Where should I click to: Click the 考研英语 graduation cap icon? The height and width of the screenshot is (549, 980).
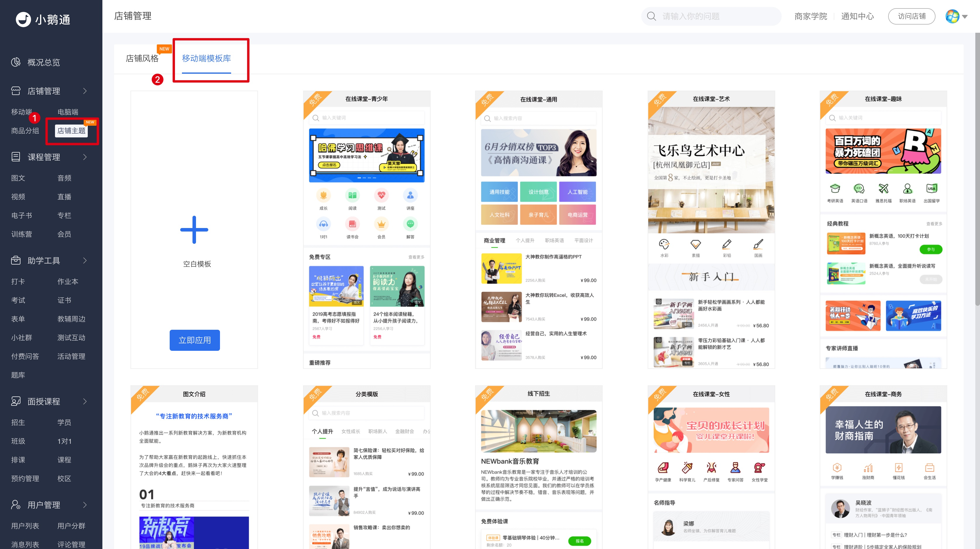coord(835,189)
